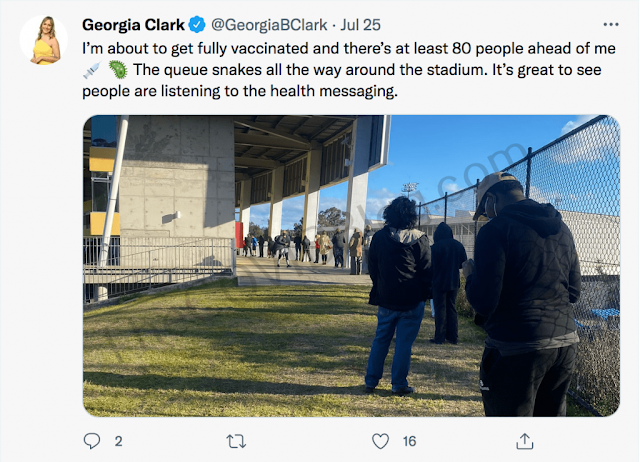The image size is (640, 462).
Task: Click the blue verified badge
Action: tap(198, 25)
